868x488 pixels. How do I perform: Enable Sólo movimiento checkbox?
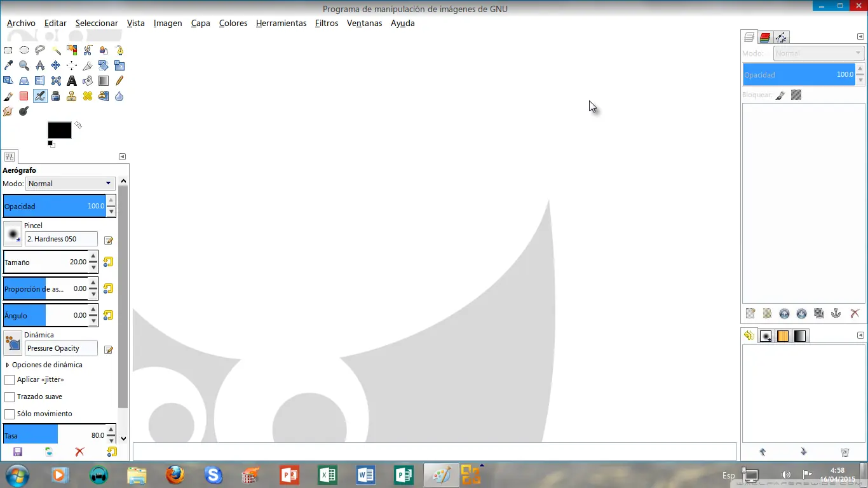pyautogui.click(x=10, y=414)
